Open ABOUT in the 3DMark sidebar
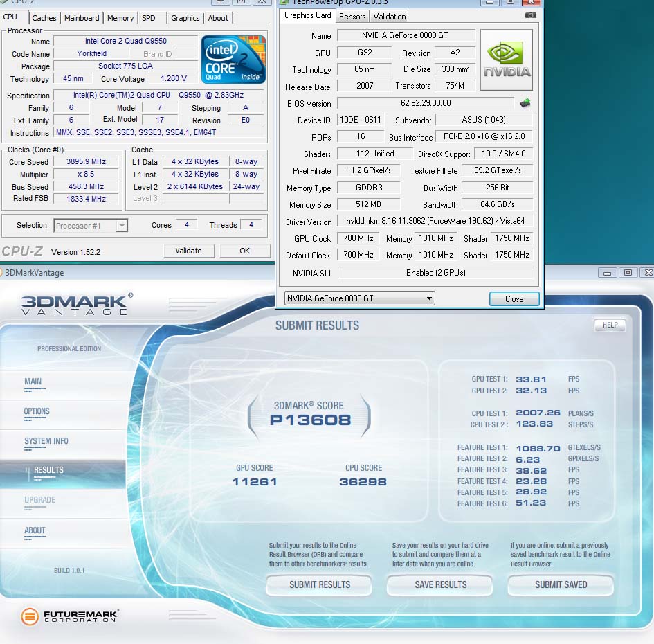The image size is (654, 644). 35,530
